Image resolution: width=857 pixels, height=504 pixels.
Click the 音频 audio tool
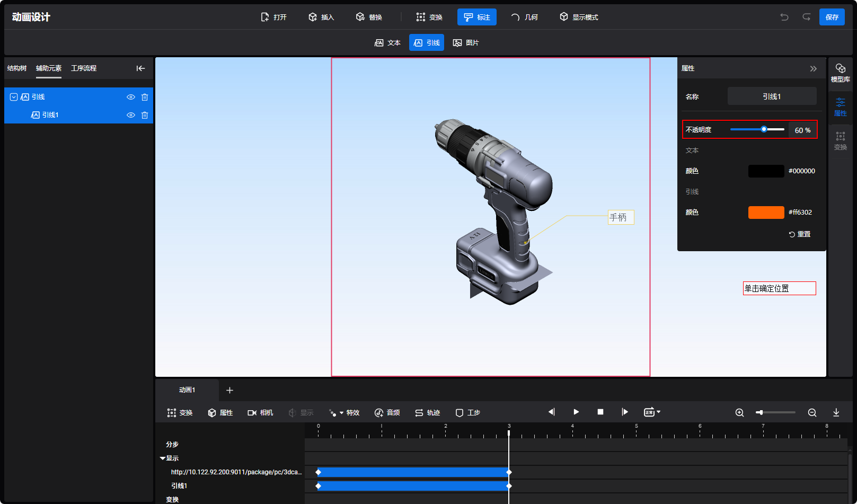click(387, 412)
